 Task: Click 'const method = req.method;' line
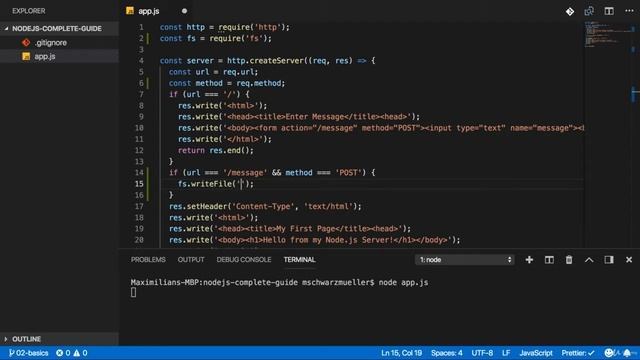pyautogui.click(x=227, y=83)
